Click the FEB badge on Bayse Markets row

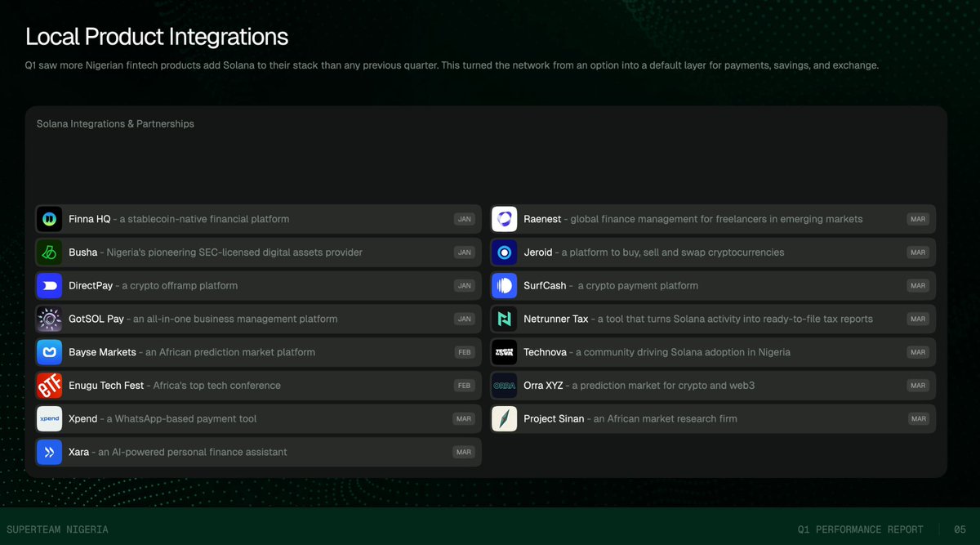[465, 352]
